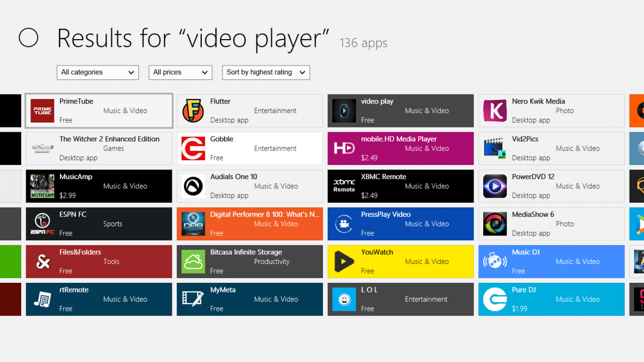Select mobile.HD Media Player title
Screen dimensions: 644x362
(399, 139)
